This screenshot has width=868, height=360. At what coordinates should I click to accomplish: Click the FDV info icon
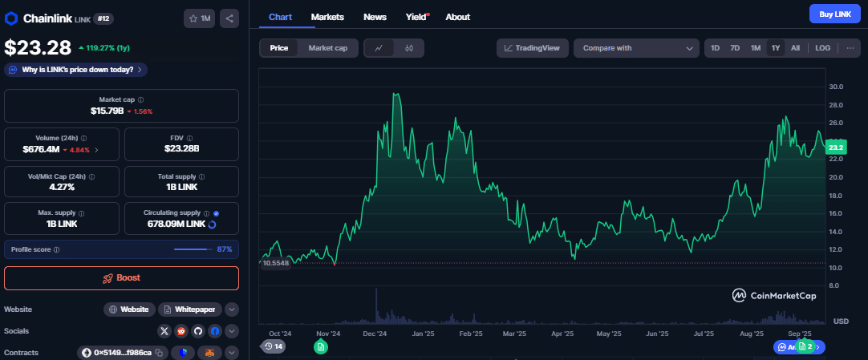(x=190, y=138)
